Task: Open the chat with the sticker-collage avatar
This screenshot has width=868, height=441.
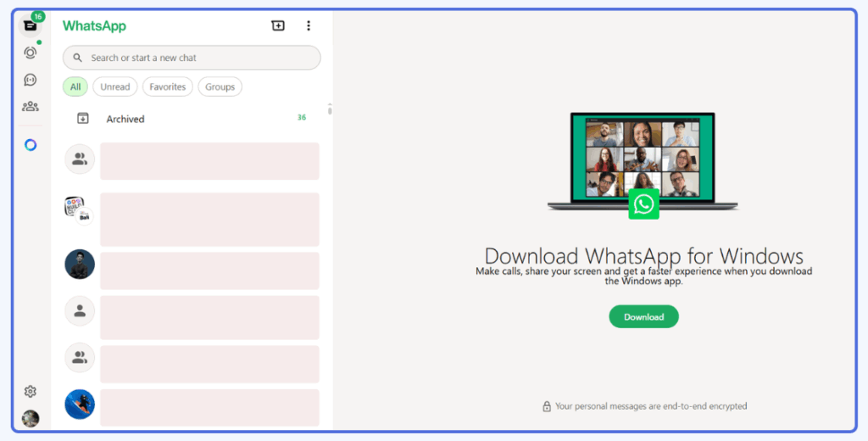Action: (x=79, y=210)
